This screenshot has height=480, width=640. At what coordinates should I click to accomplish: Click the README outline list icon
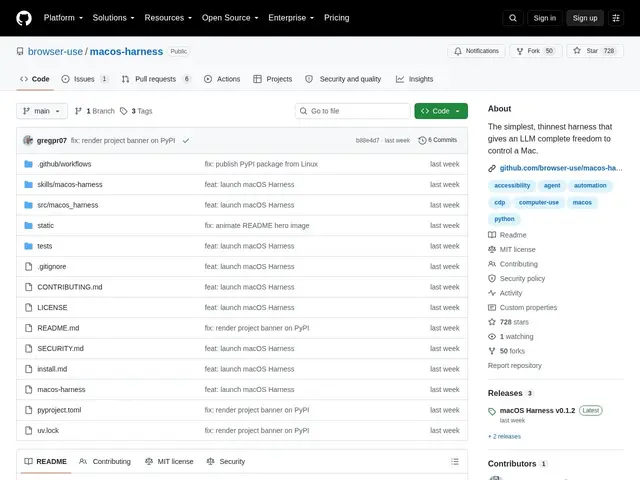tap(455, 462)
